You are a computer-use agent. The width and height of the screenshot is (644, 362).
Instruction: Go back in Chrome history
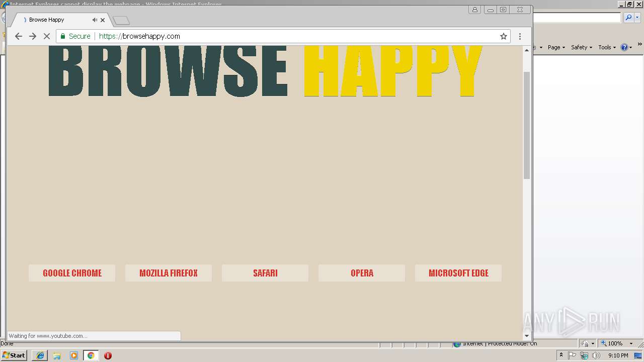tap(19, 36)
